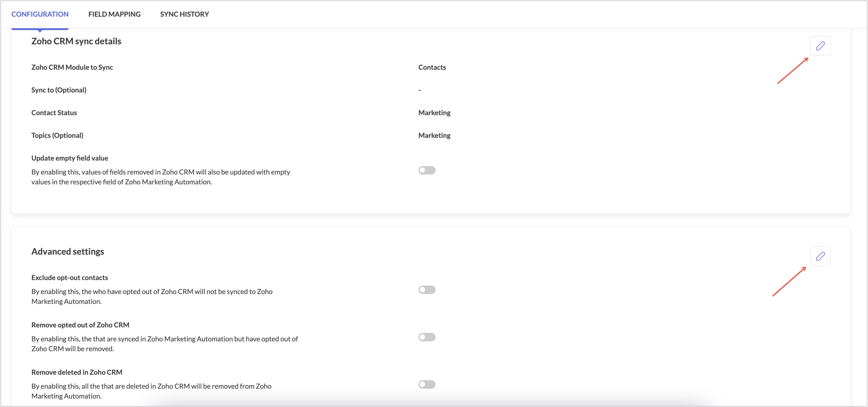The image size is (868, 407).
Task: Click Remove deleted in Zoho CRM label
Action: (77, 372)
